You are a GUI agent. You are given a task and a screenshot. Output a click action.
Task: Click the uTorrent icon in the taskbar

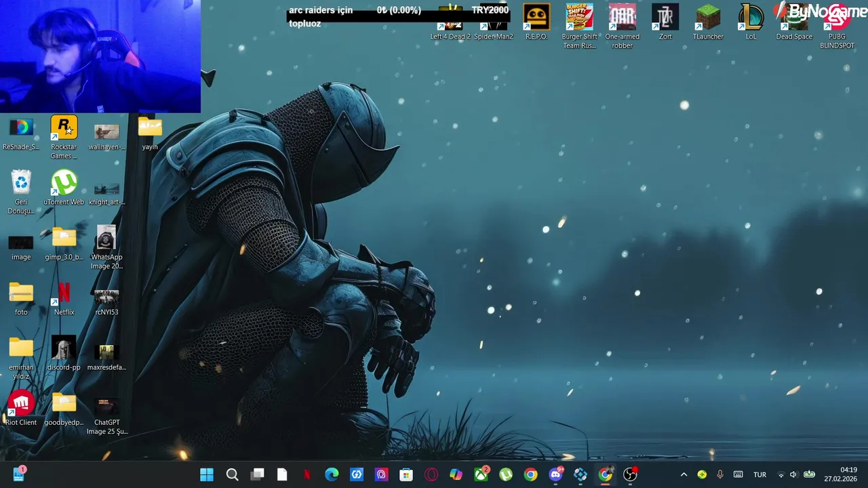(506, 474)
